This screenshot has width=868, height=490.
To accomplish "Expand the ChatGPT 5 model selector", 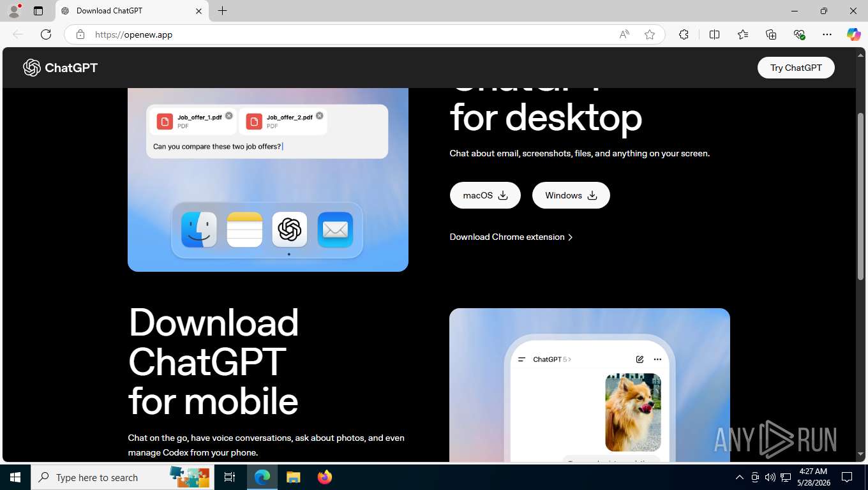I will pyautogui.click(x=552, y=359).
